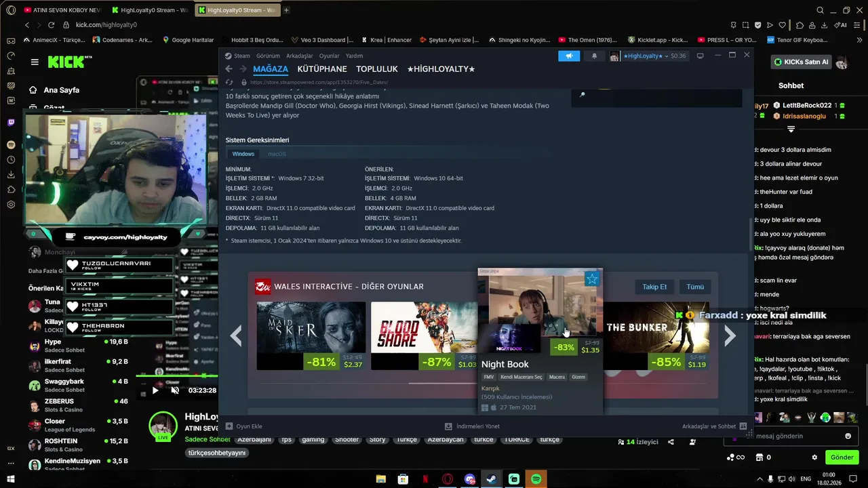Open Steam MAĞAZA tab
The height and width of the screenshot is (488, 868).
(271, 69)
